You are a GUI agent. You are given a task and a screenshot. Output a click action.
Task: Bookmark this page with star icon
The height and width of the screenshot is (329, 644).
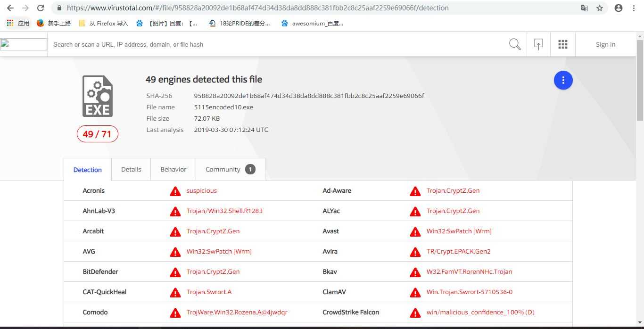pos(600,8)
